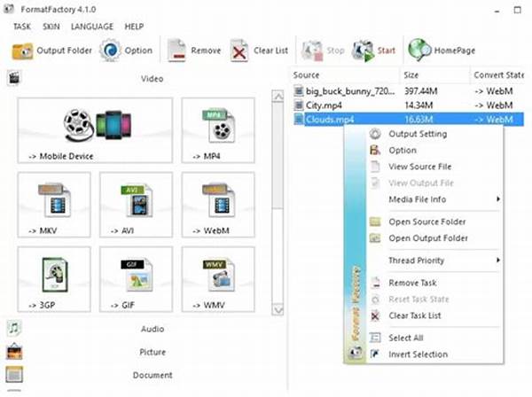The height and width of the screenshot is (397, 532).
Task: Open the LANGUAGE menu
Action: pyautogui.click(x=92, y=27)
